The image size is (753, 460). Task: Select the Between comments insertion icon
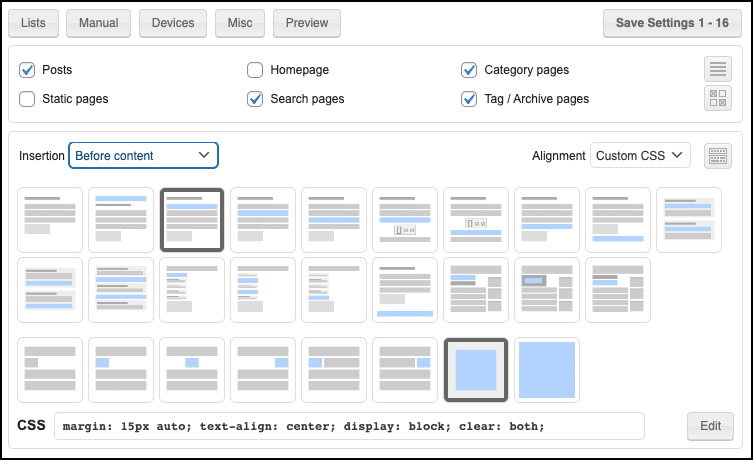263,290
